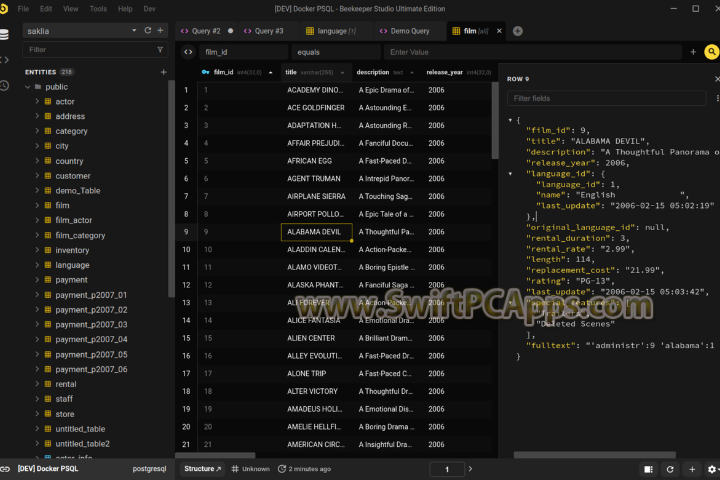Click the sidebar Filter input field
Viewport: 720px width, 480px height.
pos(90,50)
